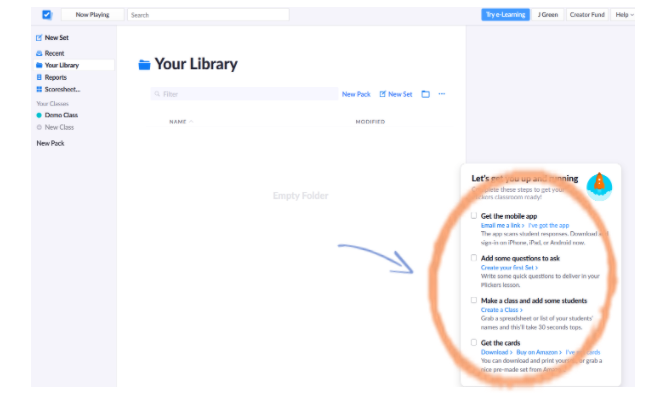Click the Create a Class link

coord(501,310)
